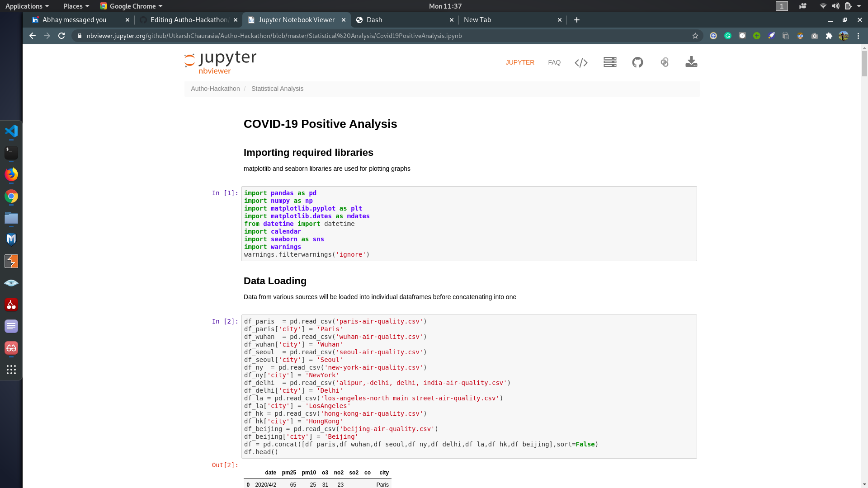Open the GitHub repository icon
Viewport: 868px width, 488px height.
point(637,62)
